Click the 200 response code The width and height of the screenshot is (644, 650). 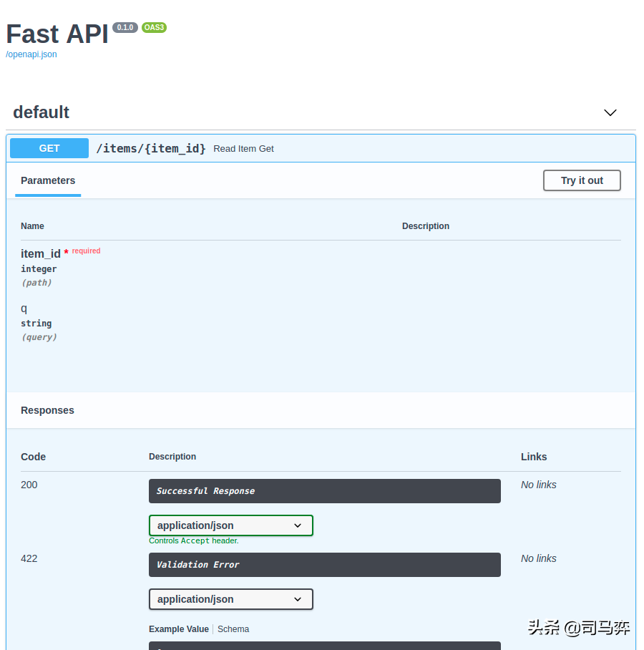(29, 485)
